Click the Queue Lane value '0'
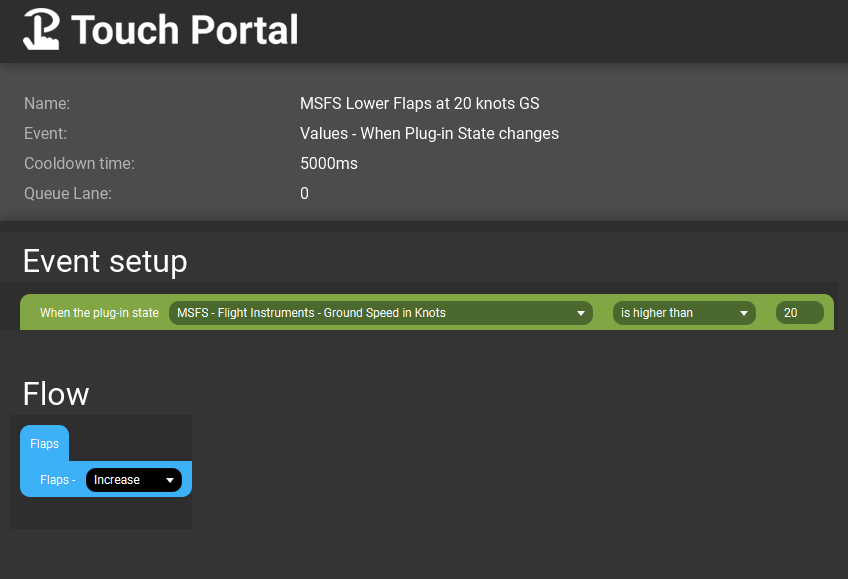848x579 pixels. (304, 194)
